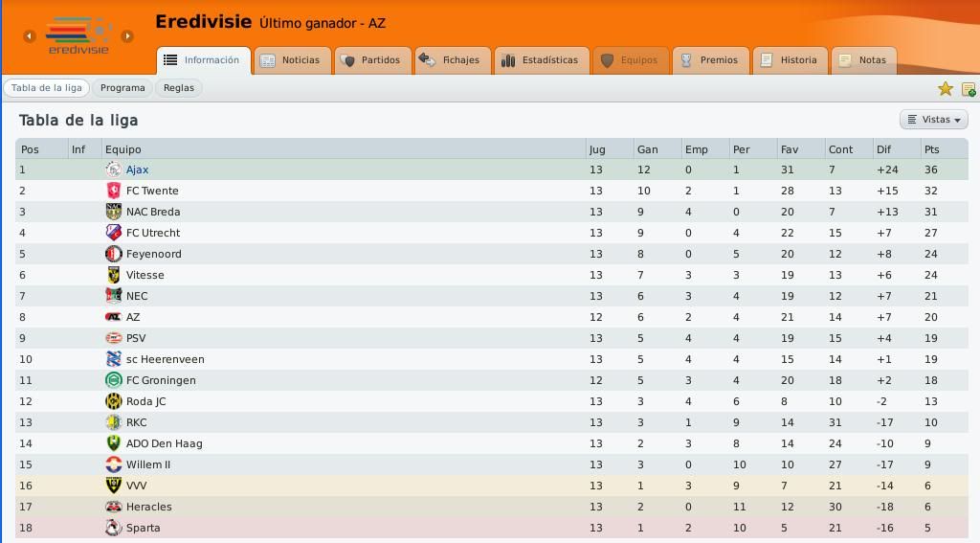
Task: Click the FC Groningen crest icon
Action: pos(113,380)
